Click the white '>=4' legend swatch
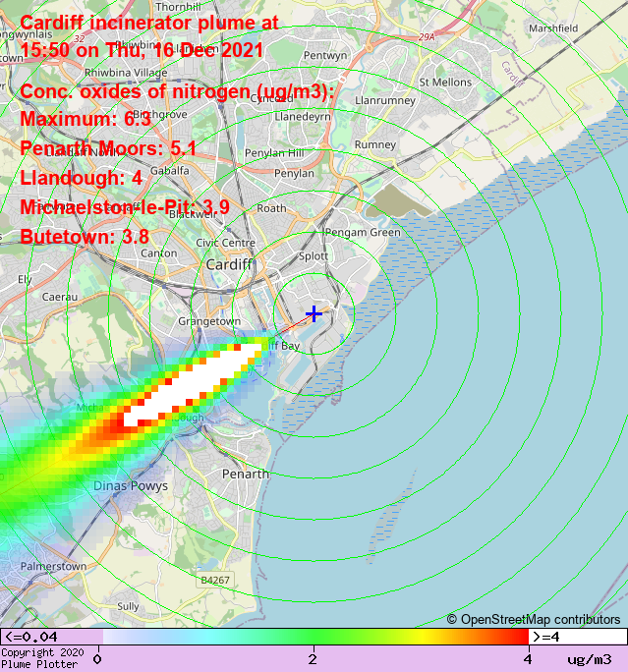The image size is (628, 672). (578, 637)
